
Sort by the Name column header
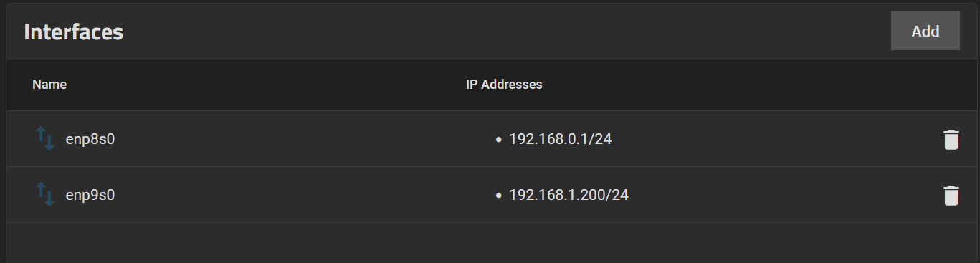pos(49,85)
